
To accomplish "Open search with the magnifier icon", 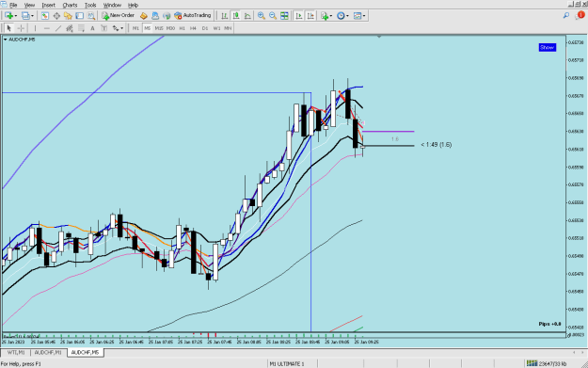I will click(x=565, y=15).
